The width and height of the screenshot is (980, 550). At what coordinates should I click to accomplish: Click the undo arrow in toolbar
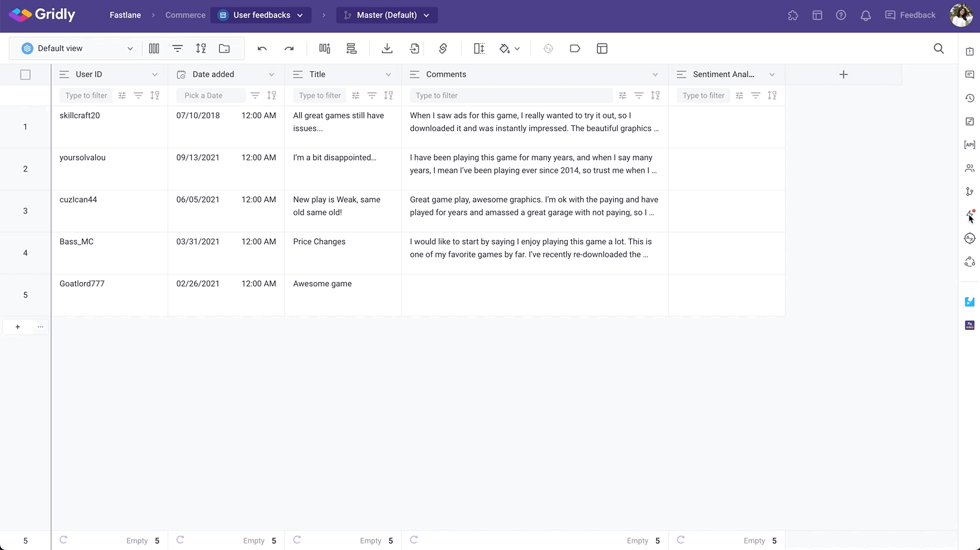tap(262, 48)
